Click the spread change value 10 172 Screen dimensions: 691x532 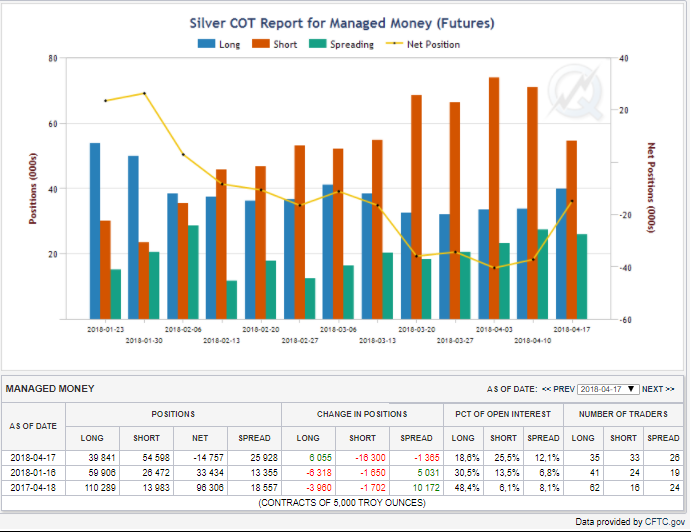pos(426,487)
